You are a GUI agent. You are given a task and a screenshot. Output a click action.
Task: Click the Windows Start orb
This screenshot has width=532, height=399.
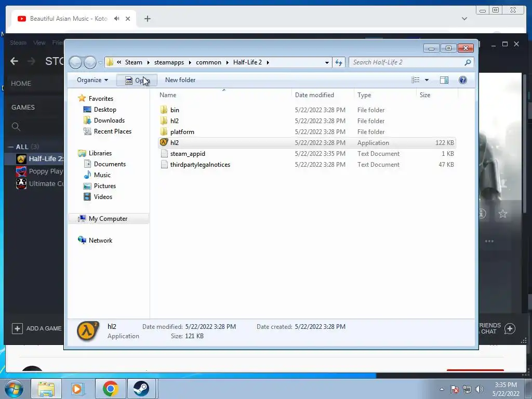tap(14, 389)
